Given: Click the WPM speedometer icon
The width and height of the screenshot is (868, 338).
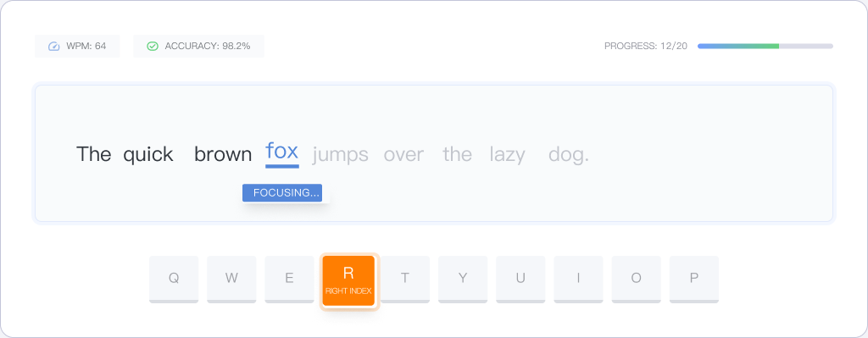Looking at the screenshot, I should tap(53, 47).
